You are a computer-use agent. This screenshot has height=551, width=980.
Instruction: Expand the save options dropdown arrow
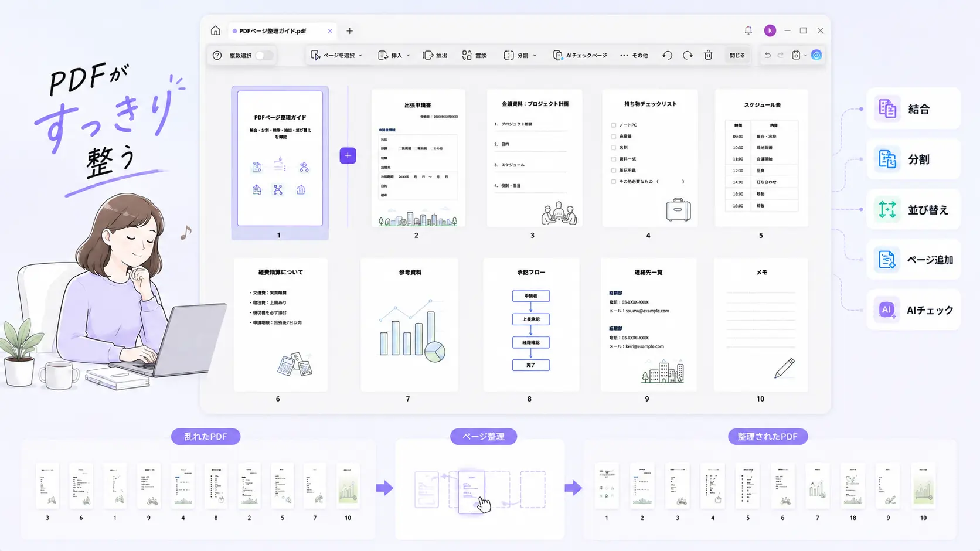[x=805, y=55]
